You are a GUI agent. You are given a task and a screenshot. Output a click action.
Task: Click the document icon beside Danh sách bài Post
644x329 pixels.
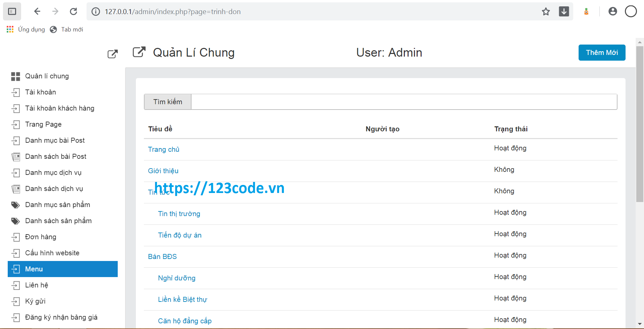point(15,156)
